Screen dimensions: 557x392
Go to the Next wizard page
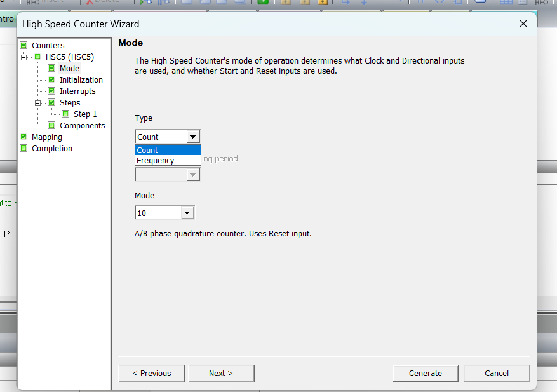coord(221,373)
